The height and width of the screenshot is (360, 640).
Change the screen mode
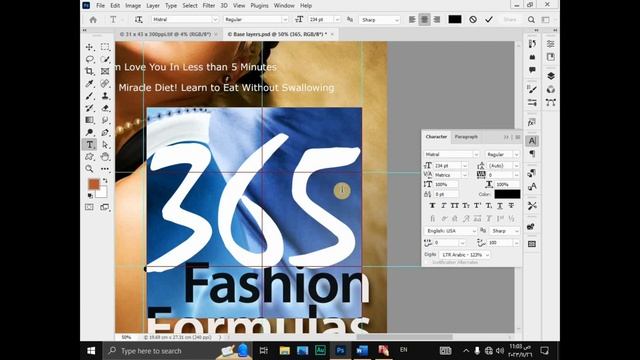tap(105, 207)
